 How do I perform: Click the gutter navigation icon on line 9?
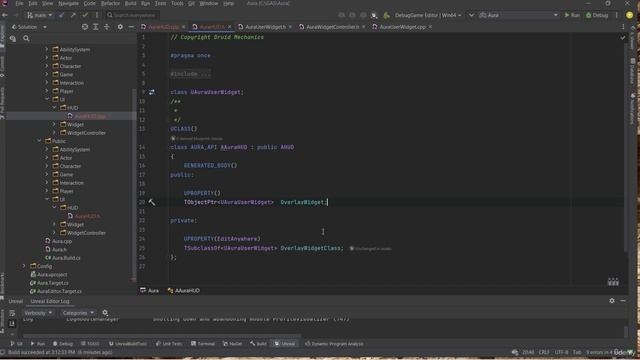(152, 92)
